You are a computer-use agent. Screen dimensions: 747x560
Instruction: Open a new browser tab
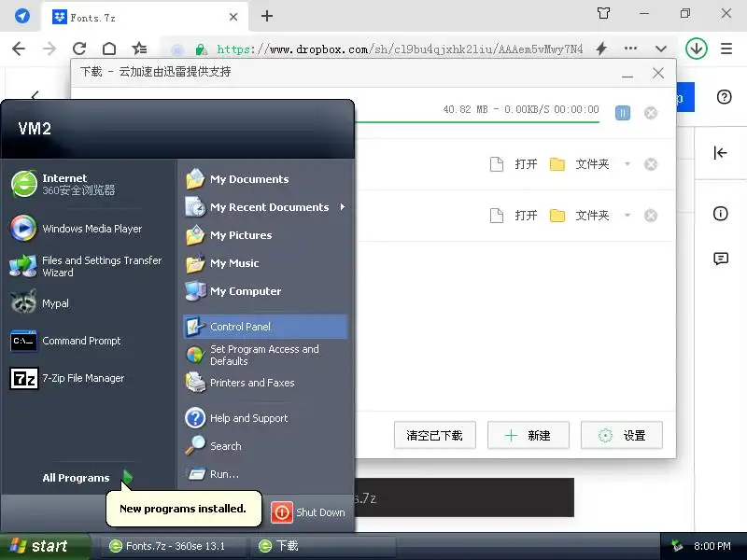coord(267,16)
